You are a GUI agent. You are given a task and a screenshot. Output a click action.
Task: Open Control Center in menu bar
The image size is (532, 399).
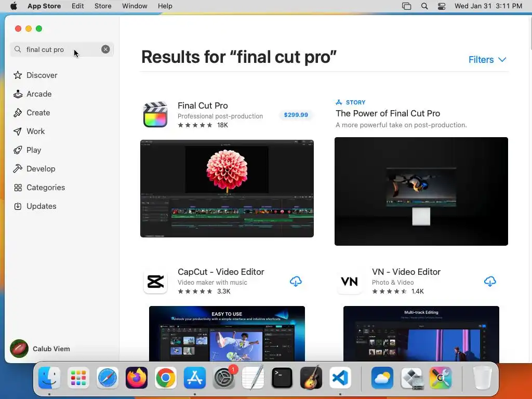(442, 6)
